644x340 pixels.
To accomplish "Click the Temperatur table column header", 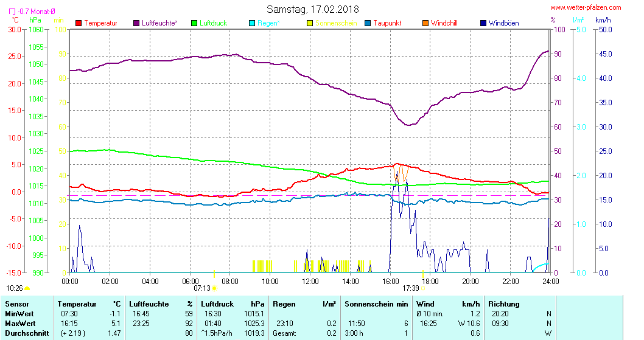I will [x=77, y=304].
